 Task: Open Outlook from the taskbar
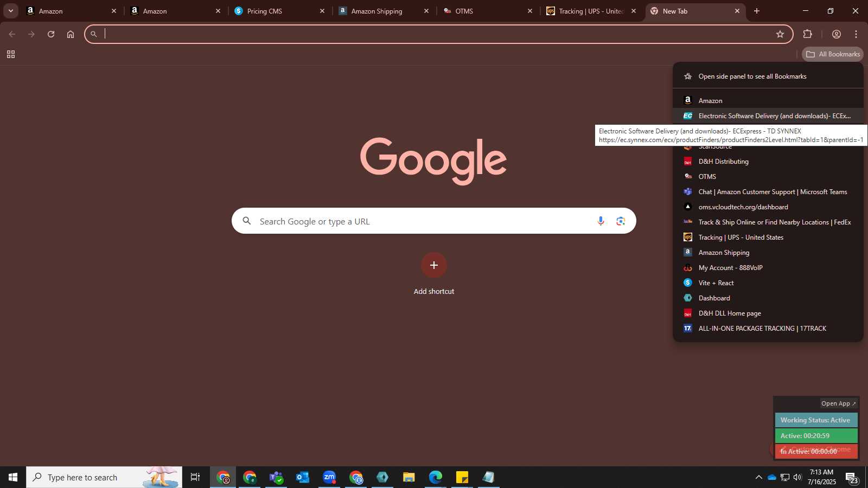[x=303, y=477]
